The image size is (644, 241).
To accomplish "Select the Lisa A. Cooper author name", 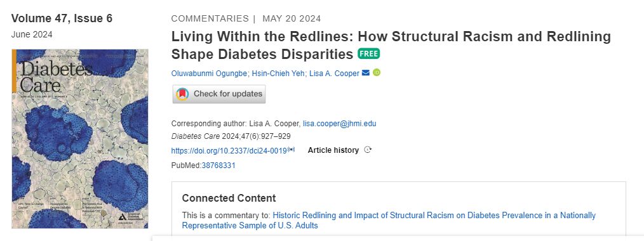I will tap(334, 74).
